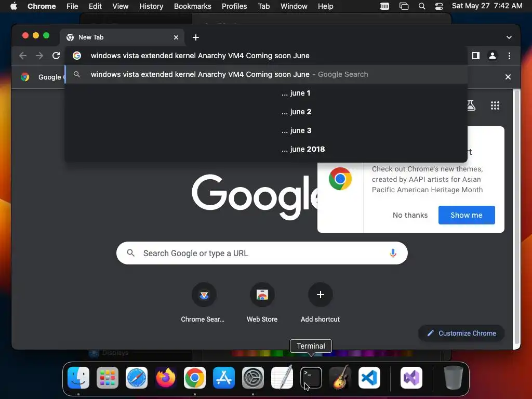Viewport: 532px width, 399px height.
Task: Open Spotlight search in menu bar
Action: click(x=422, y=6)
